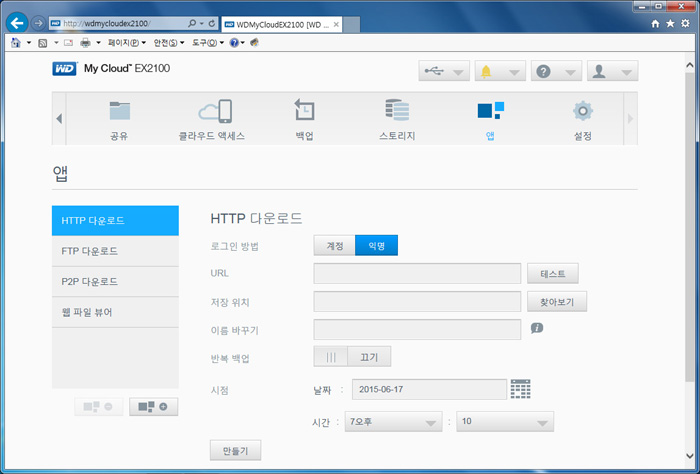
Task: Close the WDMyCloudEX2100 tab
Action: (x=336, y=25)
